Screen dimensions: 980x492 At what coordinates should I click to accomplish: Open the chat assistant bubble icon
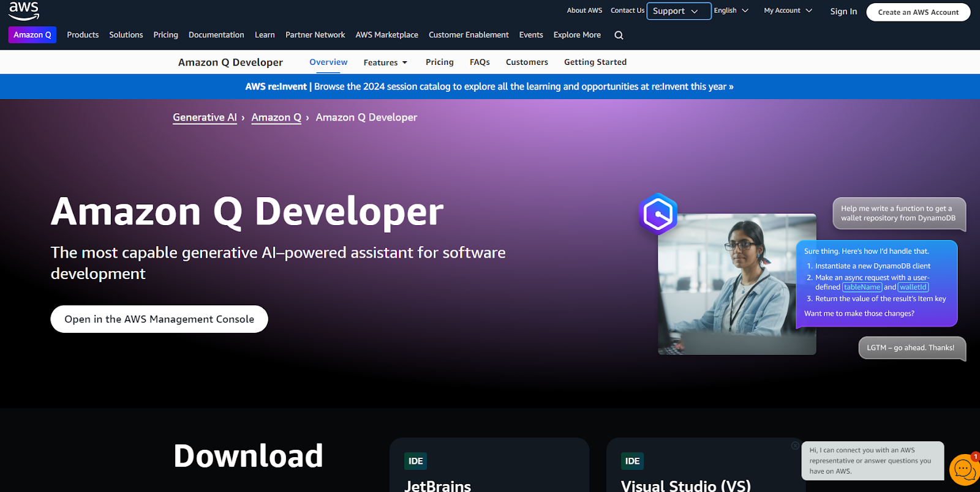click(x=964, y=469)
